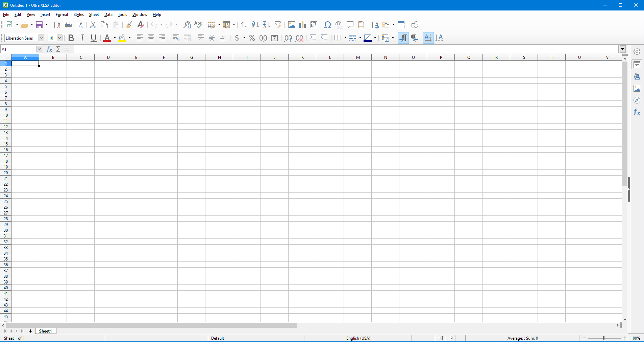644x342 pixels.
Task: Click the Save document icon
Action: pyautogui.click(x=39, y=25)
